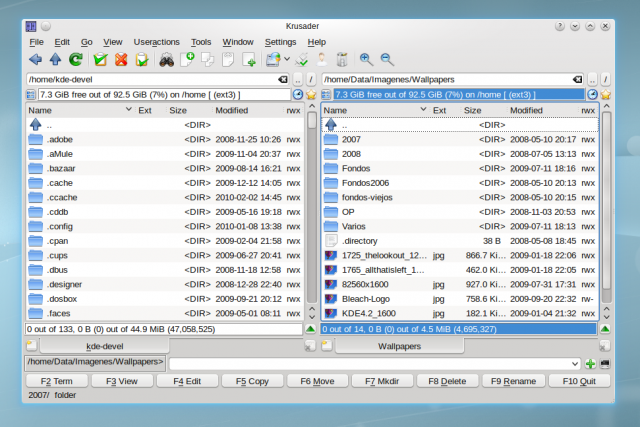Click left panel history clock icon

297,94
